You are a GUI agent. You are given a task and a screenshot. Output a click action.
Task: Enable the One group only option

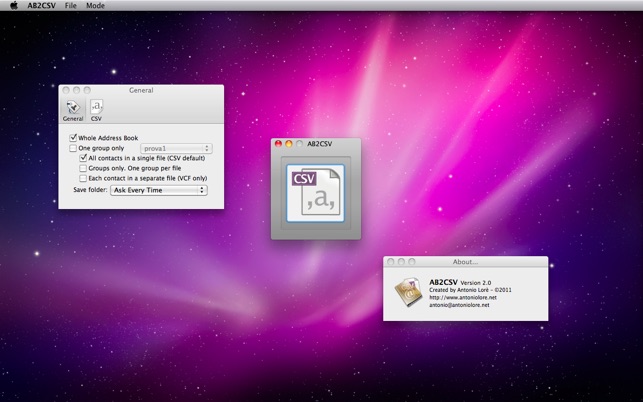73,148
